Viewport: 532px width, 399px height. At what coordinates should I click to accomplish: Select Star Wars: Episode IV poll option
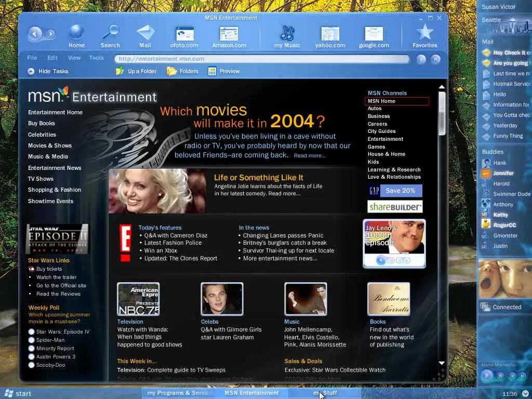pyautogui.click(x=32, y=331)
